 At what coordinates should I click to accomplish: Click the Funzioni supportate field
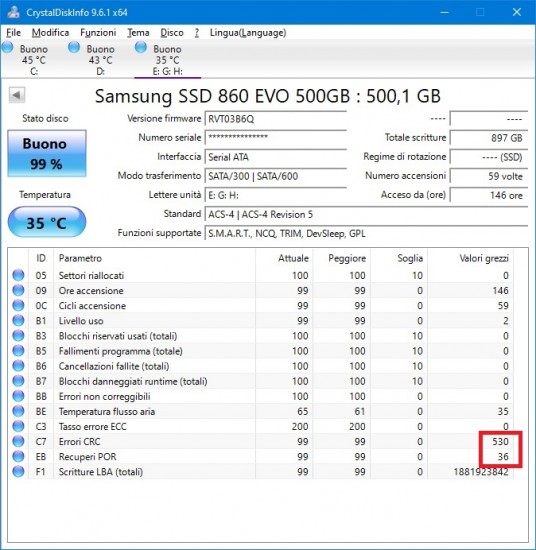[x=366, y=233]
